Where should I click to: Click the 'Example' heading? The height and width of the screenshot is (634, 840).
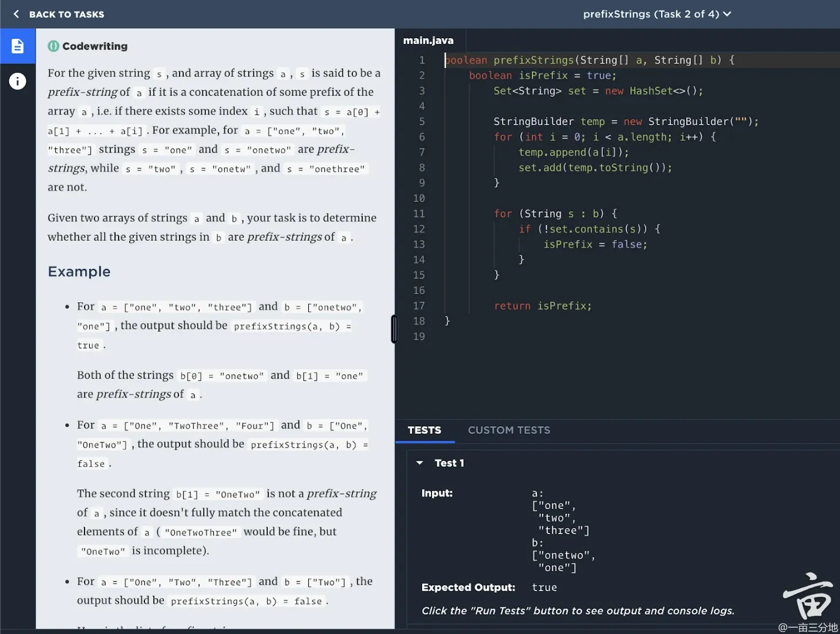click(79, 272)
